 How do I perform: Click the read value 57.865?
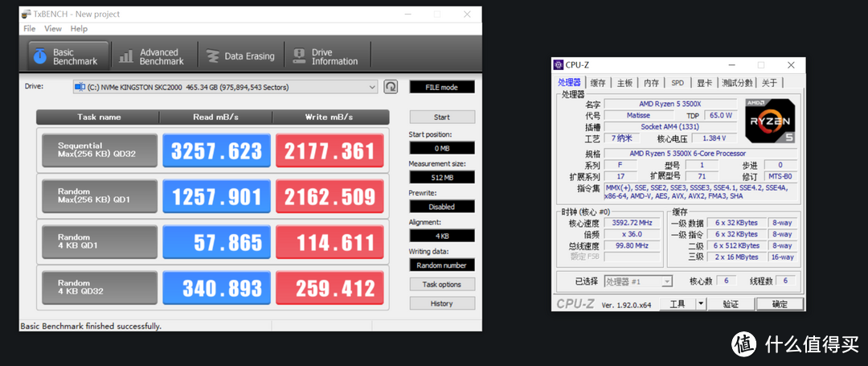click(x=216, y=242)
